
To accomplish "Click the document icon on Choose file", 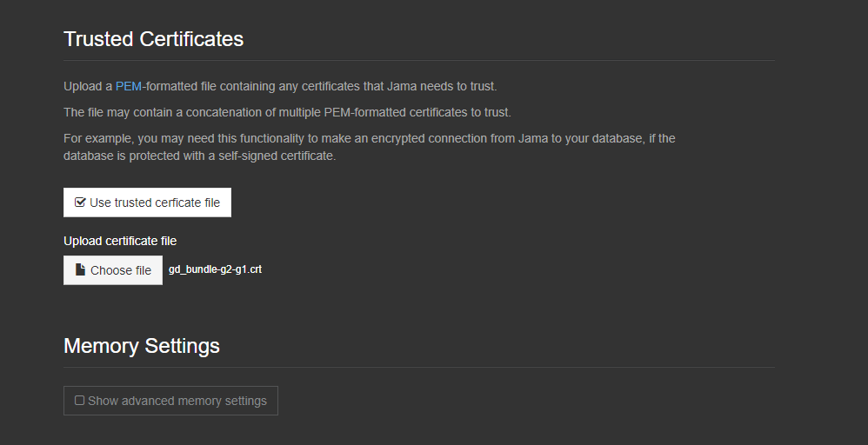I will coord(80,270).
